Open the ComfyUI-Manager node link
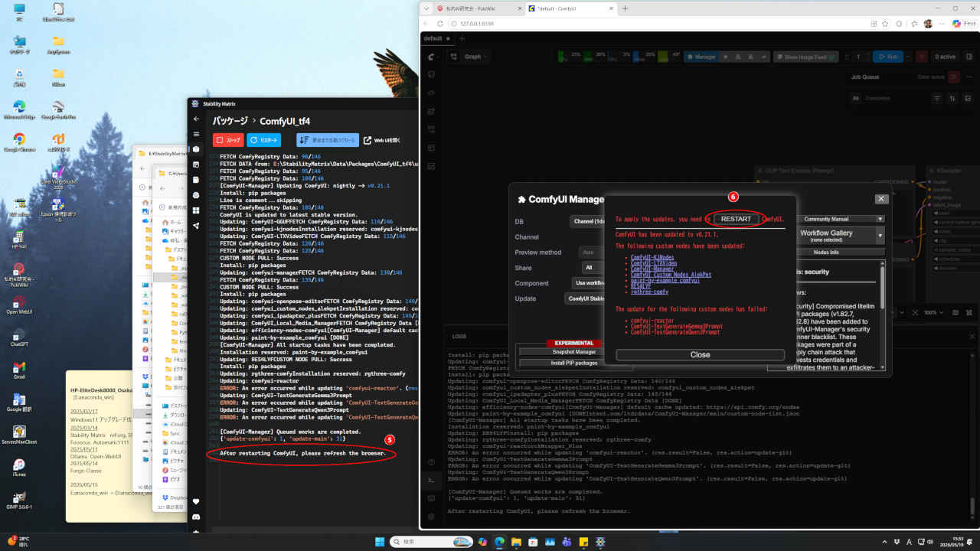This screenshot has width=980, height=551. [652, 269]
